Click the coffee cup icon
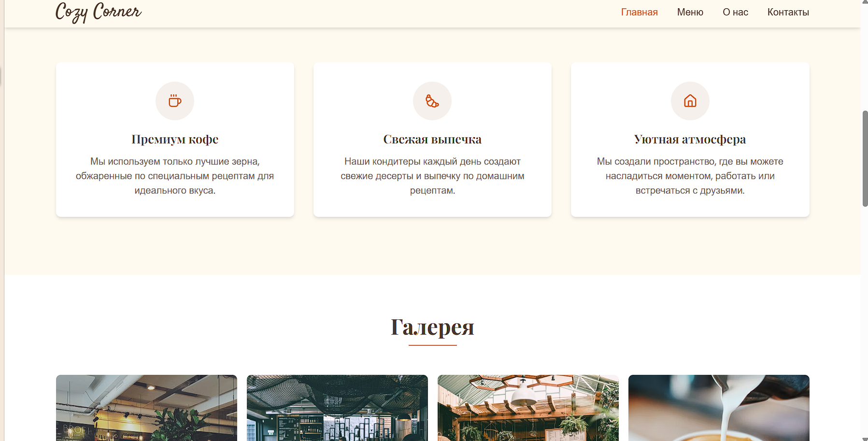The image size is (868, 441). (175, 101)
